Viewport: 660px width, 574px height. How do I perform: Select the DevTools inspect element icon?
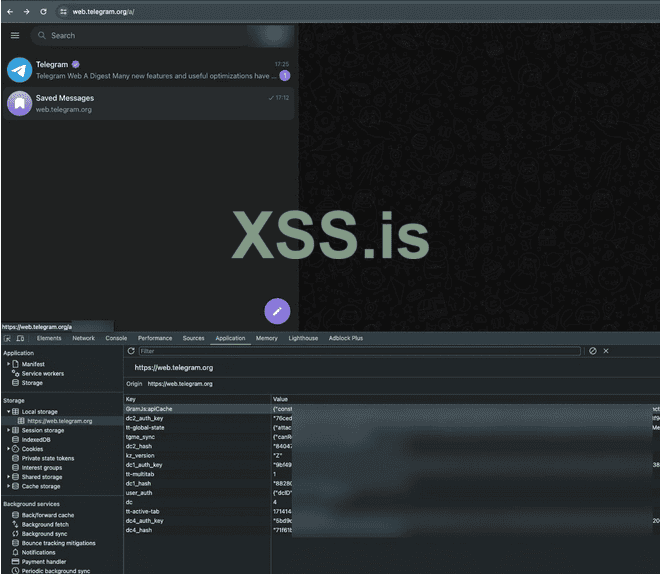pos(7,338)
